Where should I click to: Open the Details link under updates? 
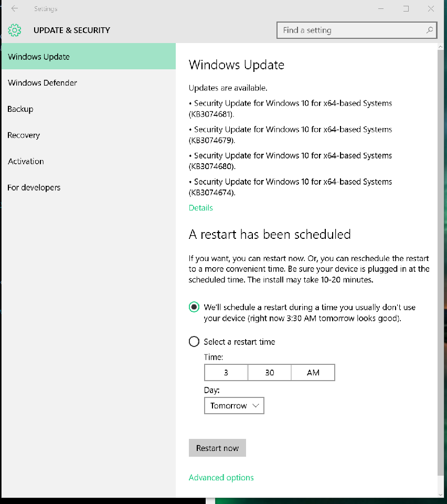[x=201, y=208]
